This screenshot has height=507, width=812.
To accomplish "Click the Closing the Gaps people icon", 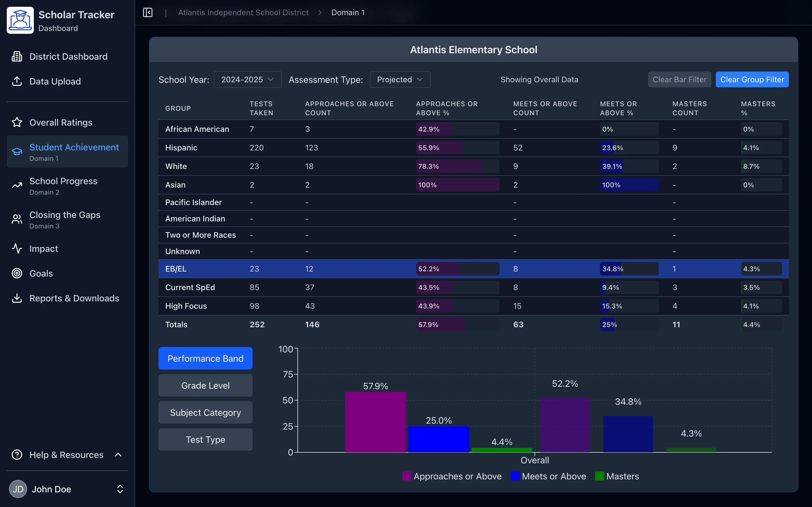I will click(17, 219).
